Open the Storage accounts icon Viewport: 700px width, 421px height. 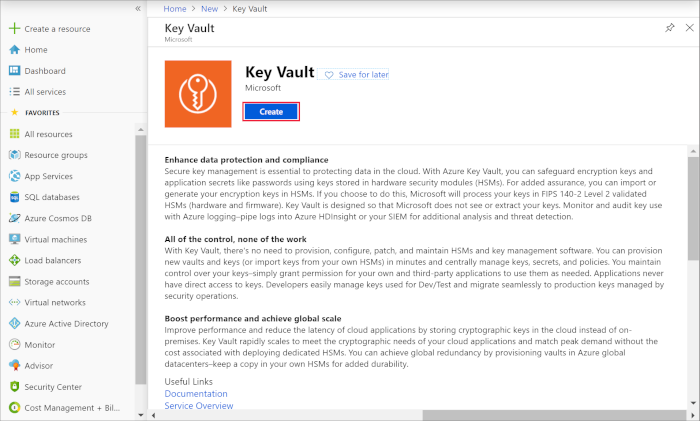pos(15,281)
